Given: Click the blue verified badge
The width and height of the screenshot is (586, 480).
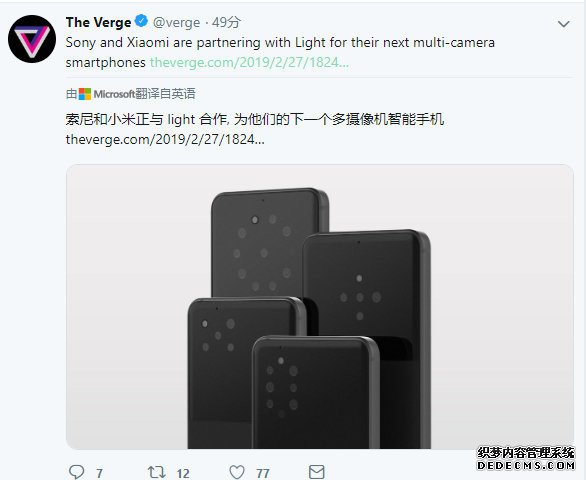Looking at the screenshot, I should click(141, 21).
